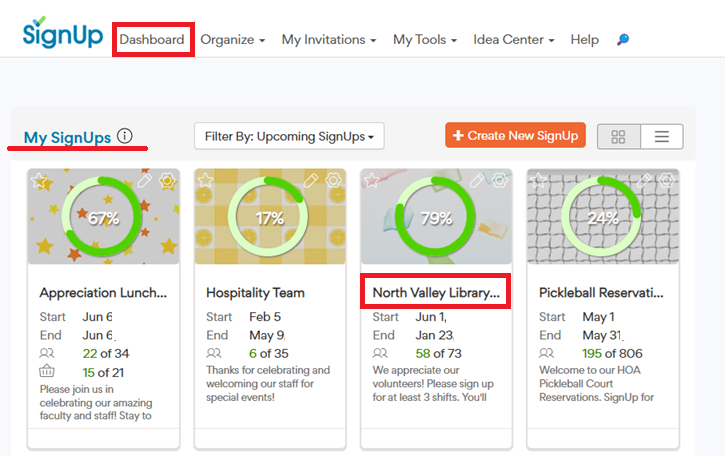
Task: Open Hospitality Team sign up title
Action: 255,293
